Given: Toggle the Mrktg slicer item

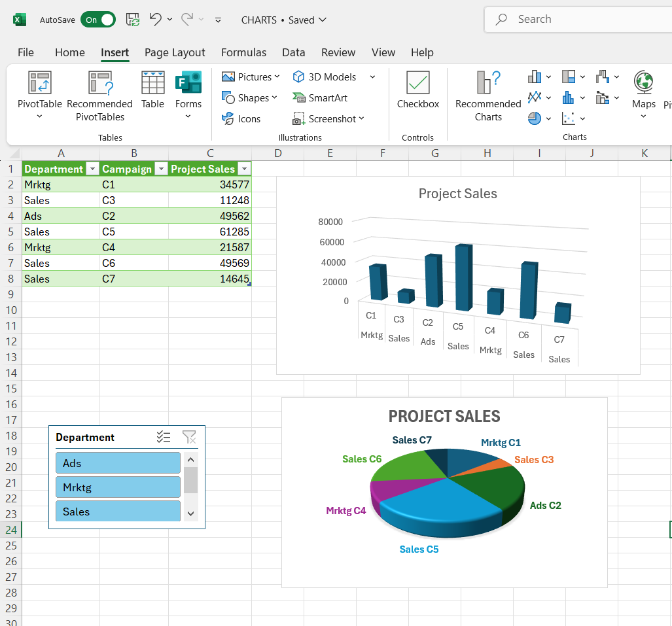Looking at the screenshot, I should pyautogui.click(x=118, y=487).
